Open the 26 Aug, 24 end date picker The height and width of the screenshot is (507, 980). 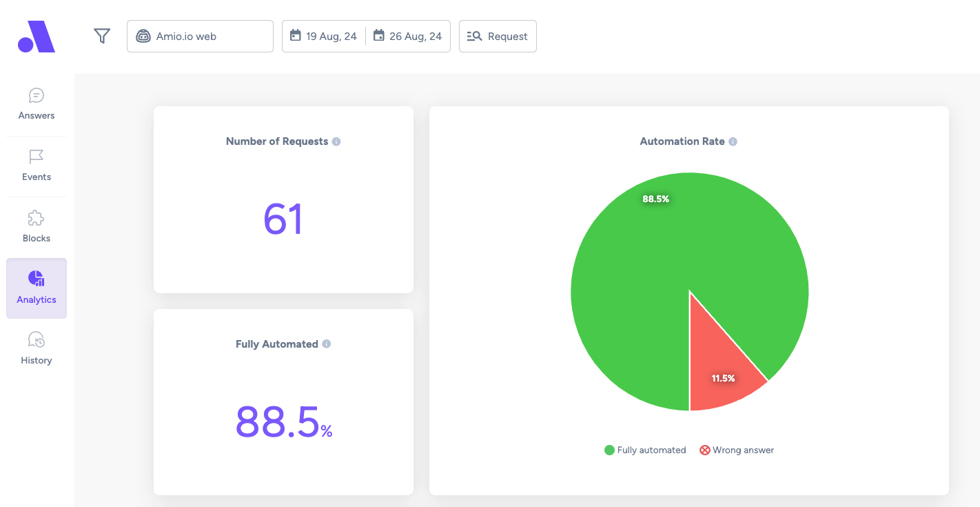click(408, 36)
